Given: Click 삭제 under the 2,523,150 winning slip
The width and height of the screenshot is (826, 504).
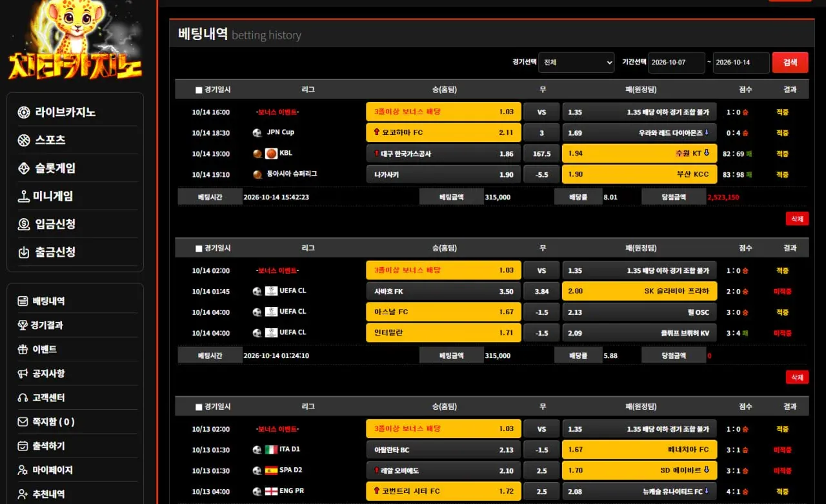Looking at the screenshot, I should [x=797, y=219].
